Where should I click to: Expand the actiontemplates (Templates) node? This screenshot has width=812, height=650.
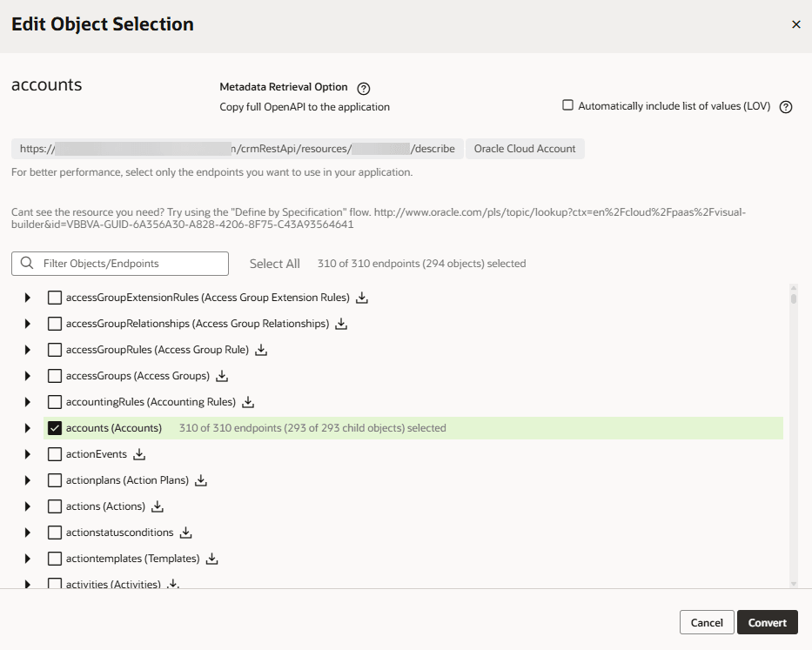coord(26,557)
